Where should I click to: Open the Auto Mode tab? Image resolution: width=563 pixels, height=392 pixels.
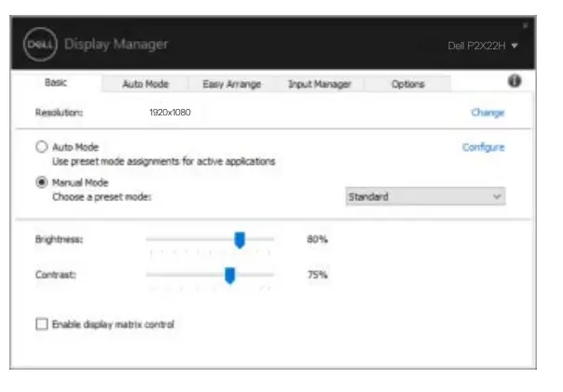click(x=145, y=84)
